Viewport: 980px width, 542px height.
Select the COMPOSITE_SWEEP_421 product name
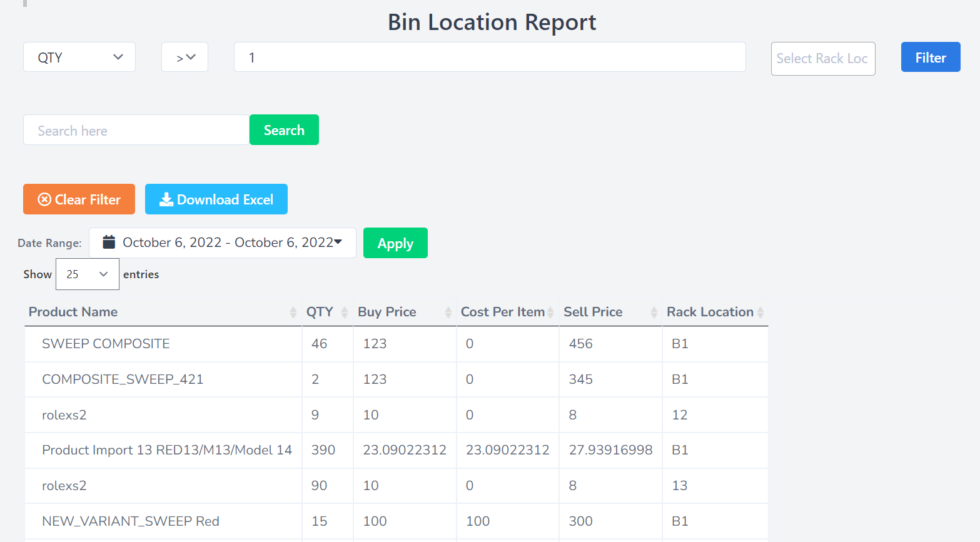(123, 379)
